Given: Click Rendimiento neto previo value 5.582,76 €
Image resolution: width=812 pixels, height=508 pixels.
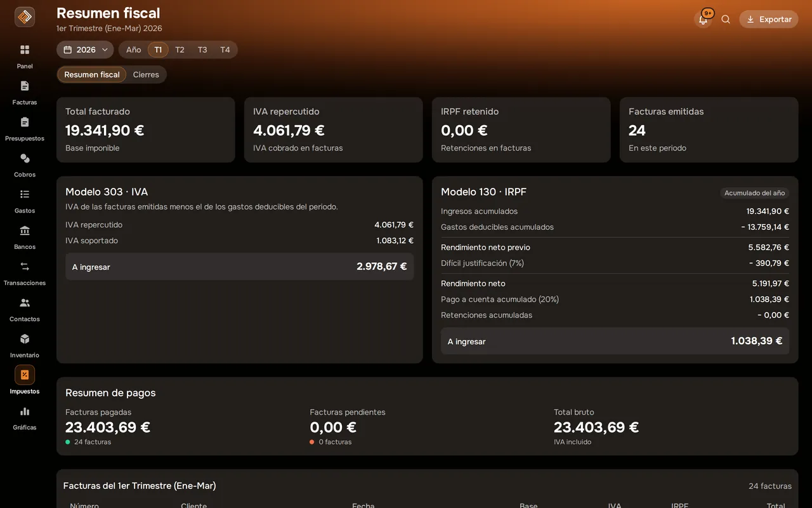Looking at the screenshot, I should [x=769, y=248].
